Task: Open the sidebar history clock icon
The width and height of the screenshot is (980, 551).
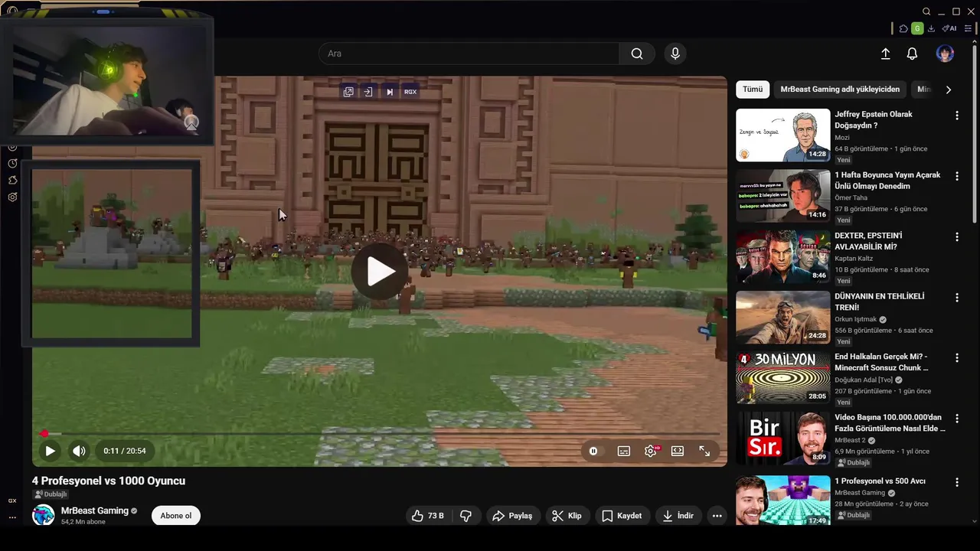Action: pos(12,163)
